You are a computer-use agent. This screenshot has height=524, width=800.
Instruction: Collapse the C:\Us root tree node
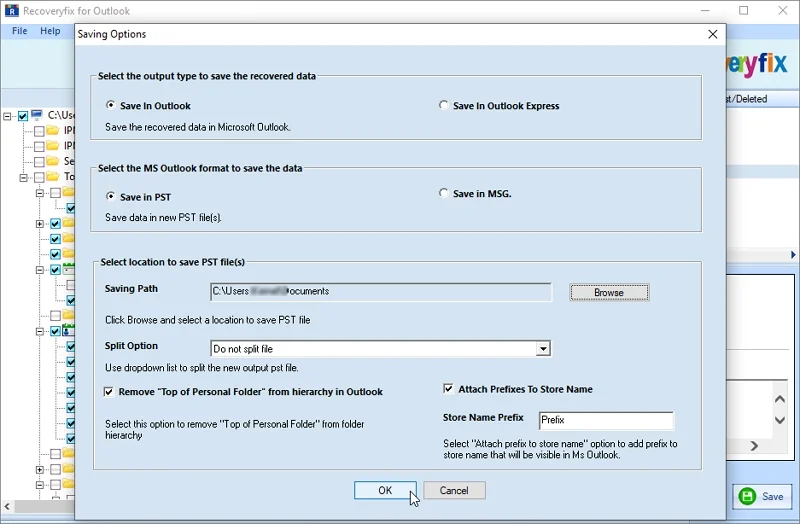[8, 116]
